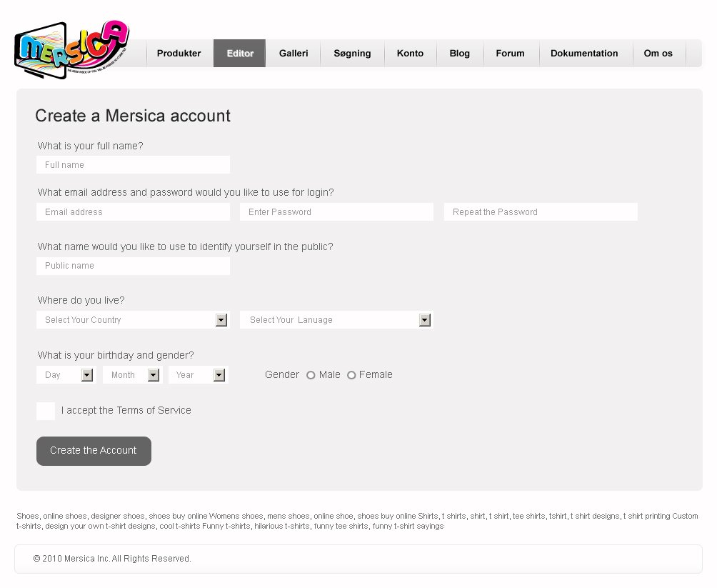Open the Forum navigation item
717x588 pixels.
point(511,53)
